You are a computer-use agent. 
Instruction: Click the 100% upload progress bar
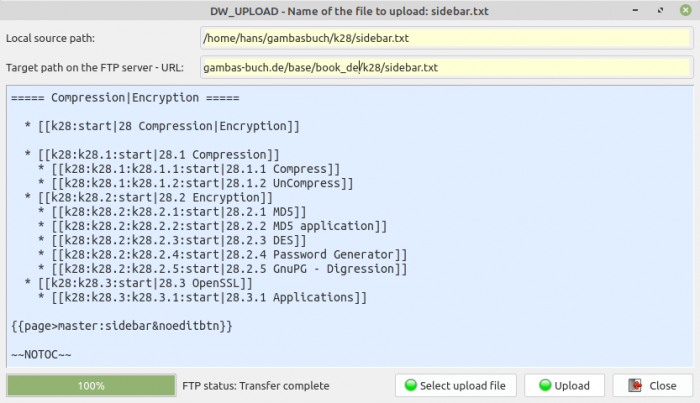click(x=91, y=386)
